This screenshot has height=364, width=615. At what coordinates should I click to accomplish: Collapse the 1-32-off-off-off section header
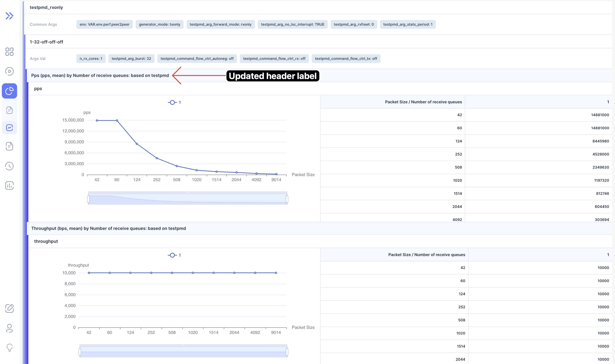46,42
